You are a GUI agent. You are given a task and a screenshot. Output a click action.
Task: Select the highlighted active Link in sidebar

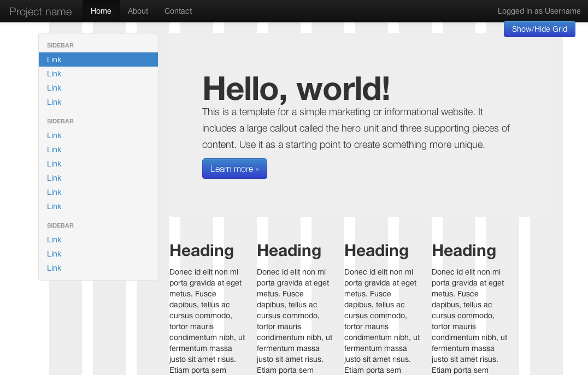point(54,59)
